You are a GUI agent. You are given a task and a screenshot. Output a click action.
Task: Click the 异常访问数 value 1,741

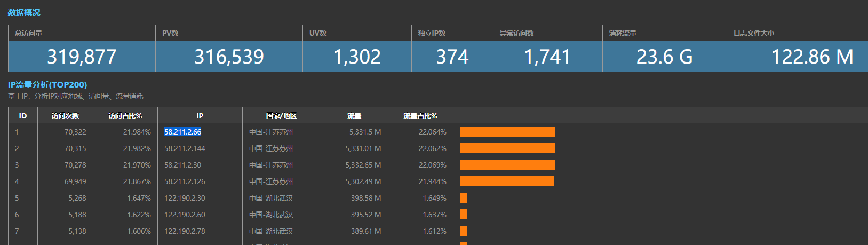547,56
